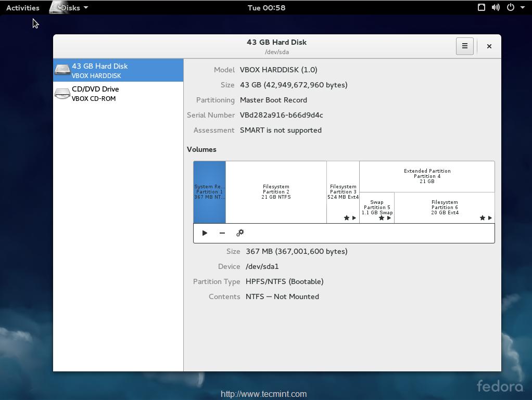
Task: Select the 21 GB NTFS Partition 2
Action: coord(276,191)
